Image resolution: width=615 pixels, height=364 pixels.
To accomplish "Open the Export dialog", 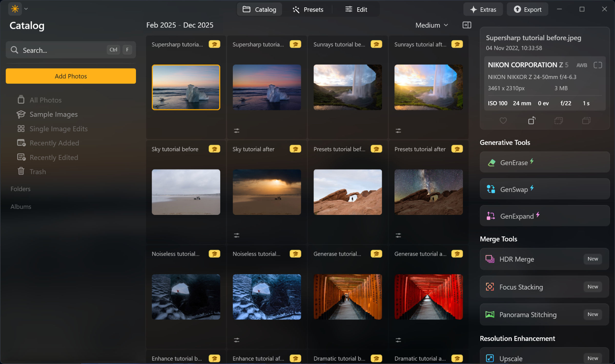I will tap(527, 9).
